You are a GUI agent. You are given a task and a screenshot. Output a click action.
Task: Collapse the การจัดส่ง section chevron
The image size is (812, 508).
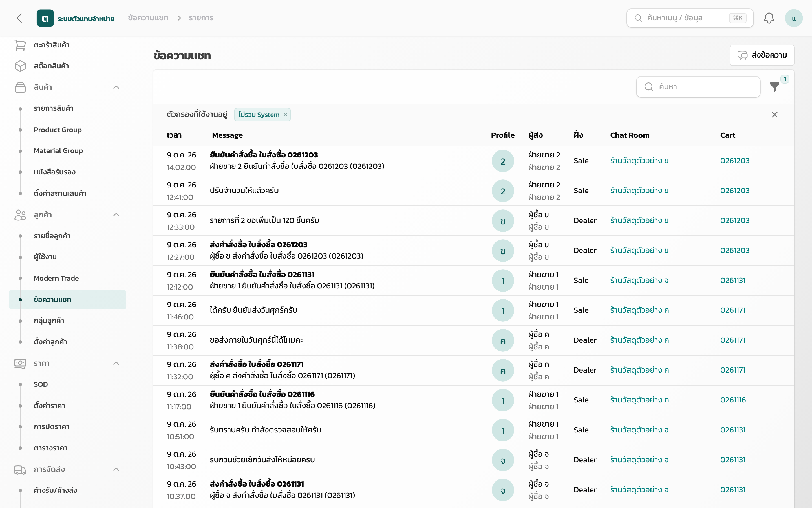pyautogui.click(x=116, y=469)
